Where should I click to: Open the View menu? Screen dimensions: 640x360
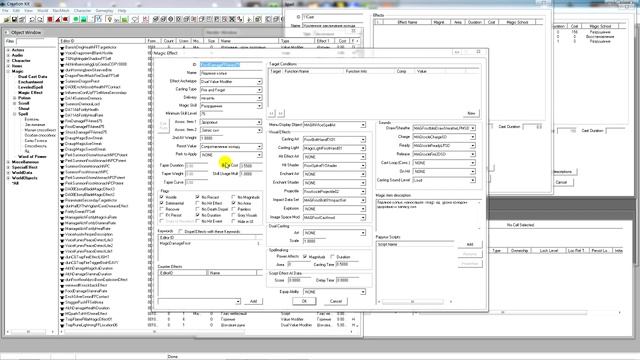(28, 11)
